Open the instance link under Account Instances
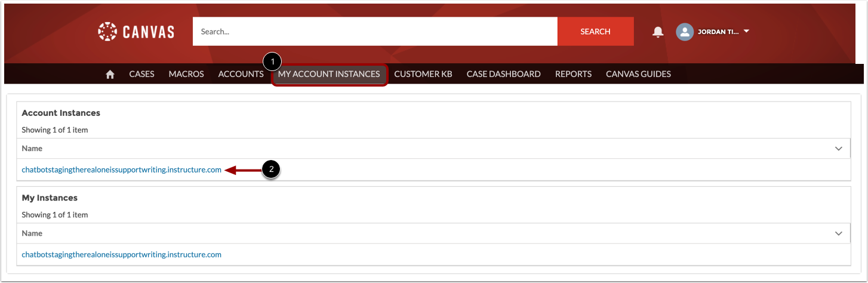Image resolution: width=868 pixels, height=283 pixels. 122,170
